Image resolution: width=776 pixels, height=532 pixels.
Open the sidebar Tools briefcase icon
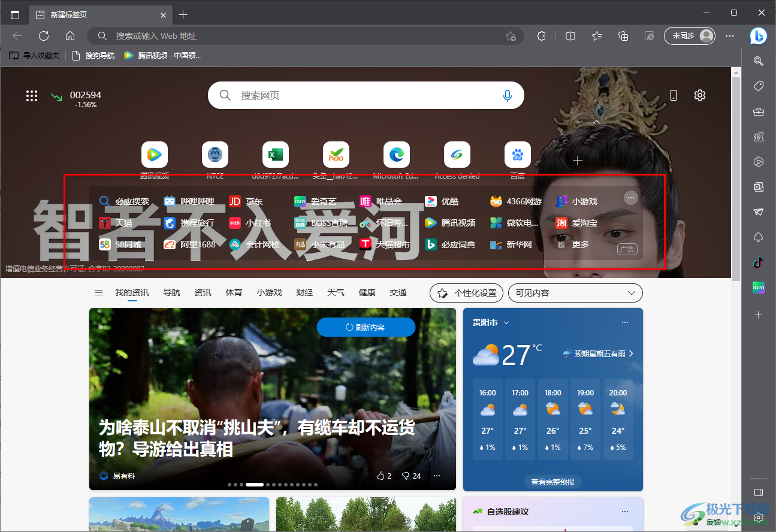click(x=758, y=111)
